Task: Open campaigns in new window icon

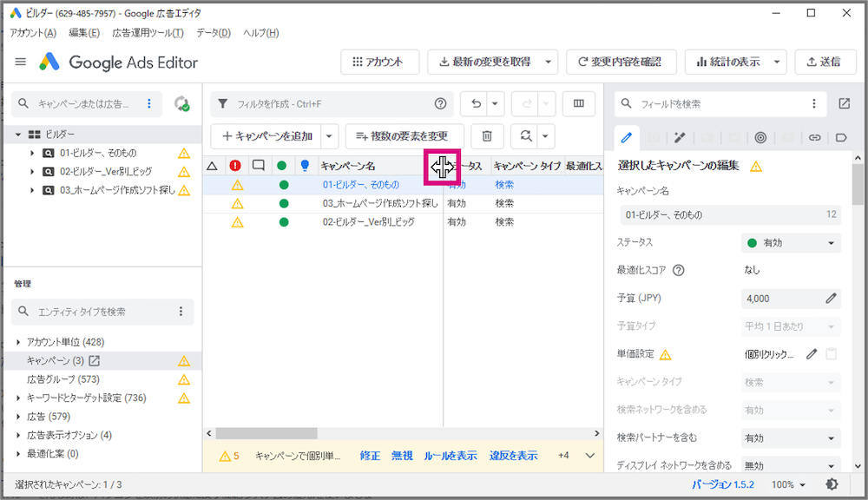Action: click(95, 361)
